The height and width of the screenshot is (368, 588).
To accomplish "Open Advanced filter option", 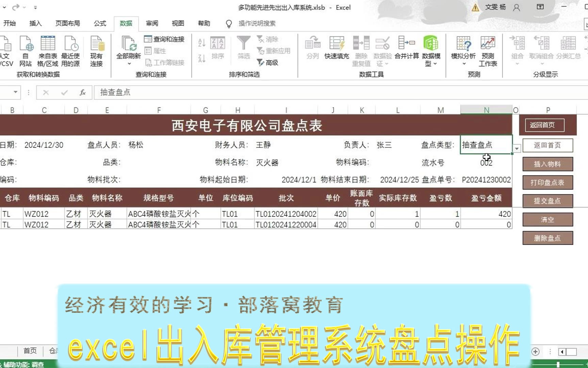I will [x=267, y=62].
